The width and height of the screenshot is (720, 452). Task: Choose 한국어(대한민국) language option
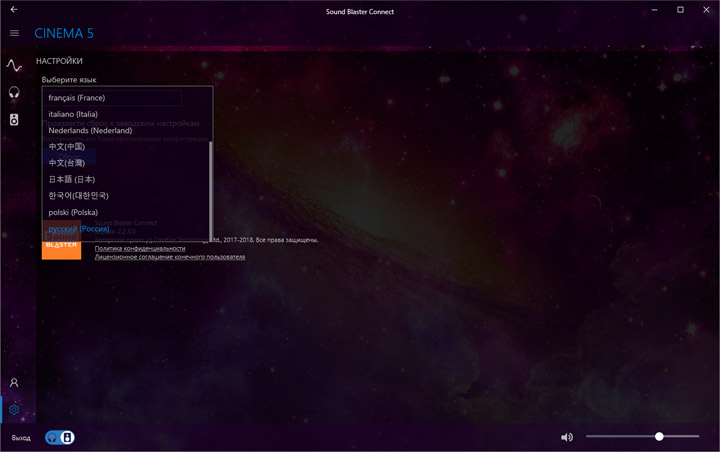[x=126, y=196]
